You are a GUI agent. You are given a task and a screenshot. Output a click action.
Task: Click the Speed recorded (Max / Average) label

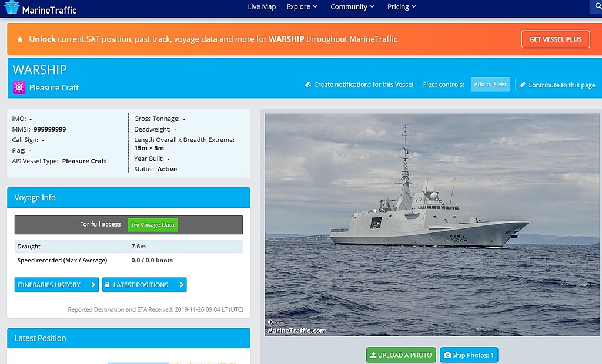coord(62,261)
